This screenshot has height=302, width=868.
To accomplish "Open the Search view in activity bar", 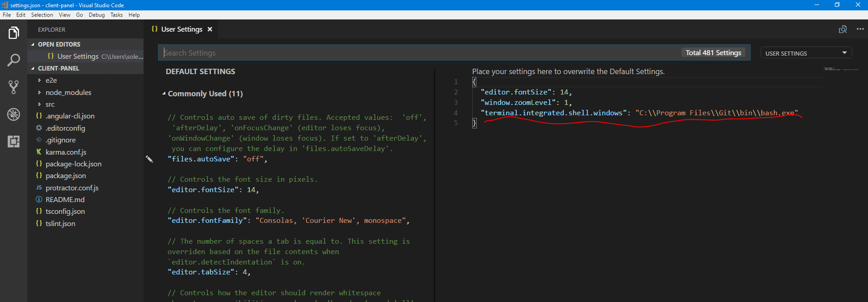I will [14, 60].
